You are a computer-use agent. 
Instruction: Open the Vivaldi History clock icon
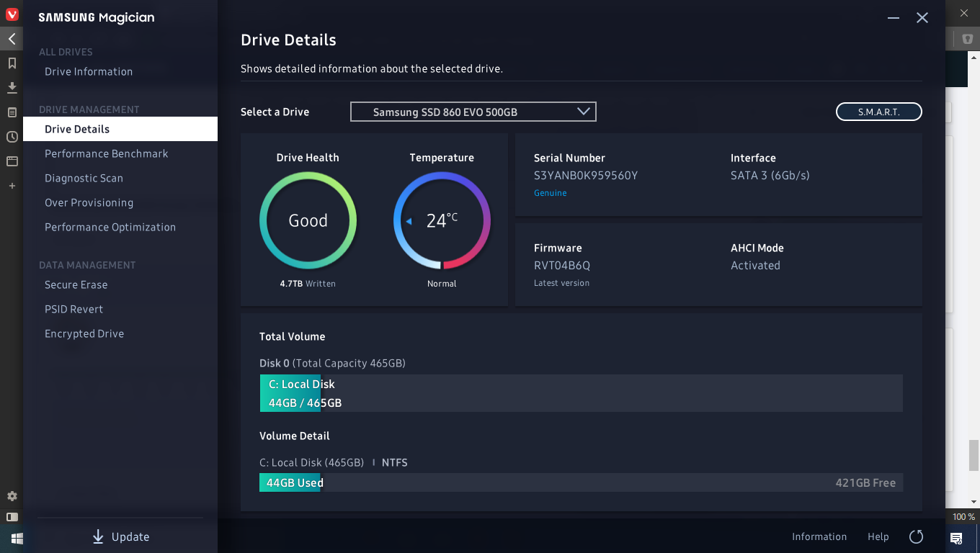click(x=12, y=137)
